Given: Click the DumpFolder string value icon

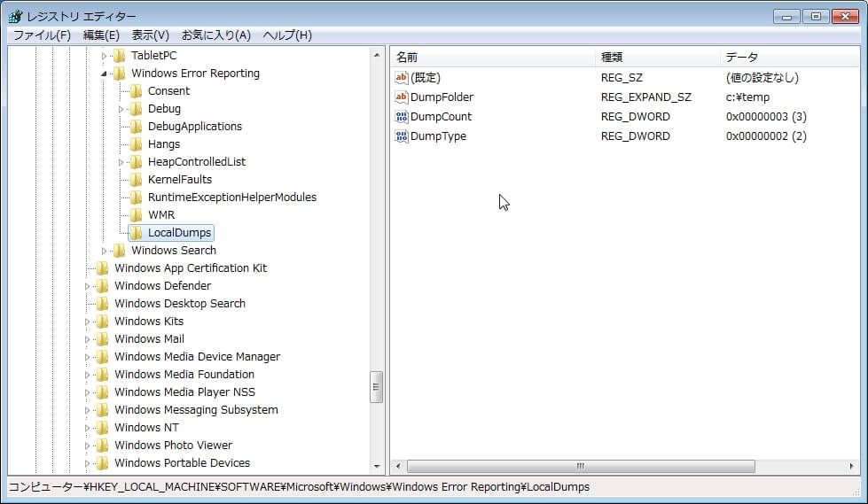Looking at the screenshot, I should pos(402,97).
